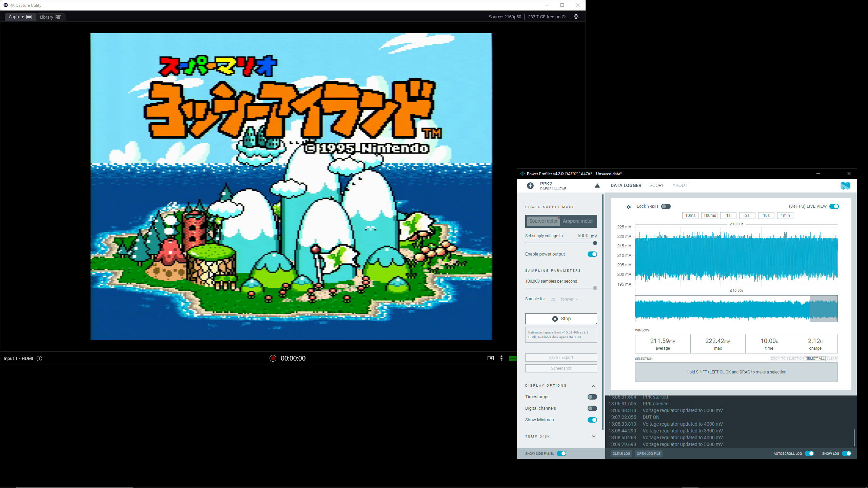Minimize the 4K Capture Utility window

coord(547,5)
